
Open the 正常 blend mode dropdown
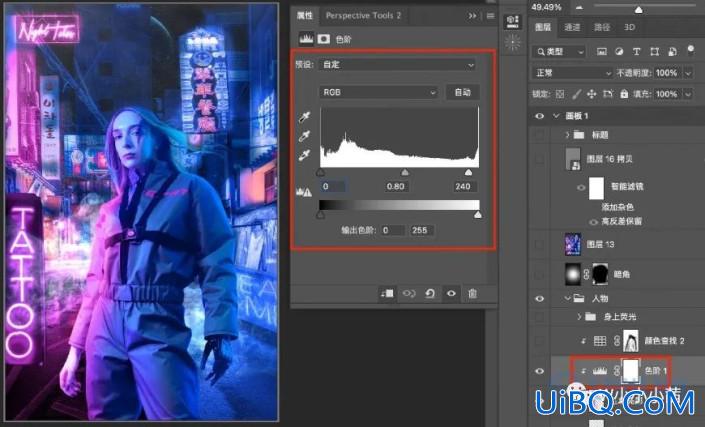click(572, 73)
